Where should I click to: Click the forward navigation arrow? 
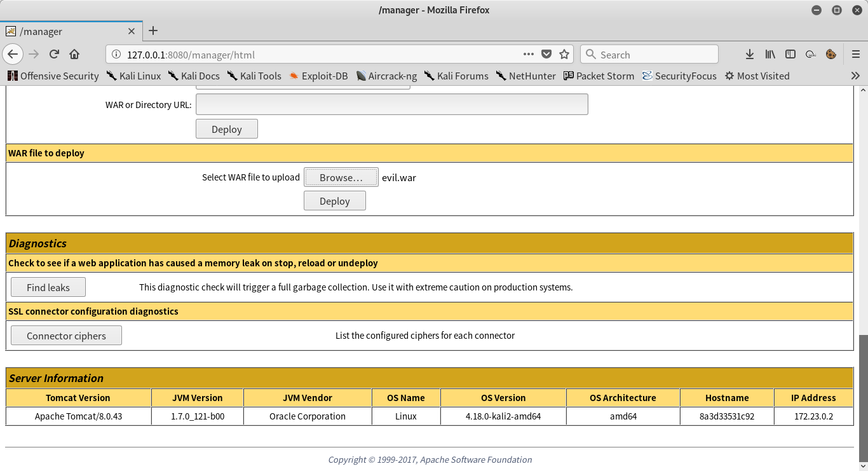coord(34,55)
